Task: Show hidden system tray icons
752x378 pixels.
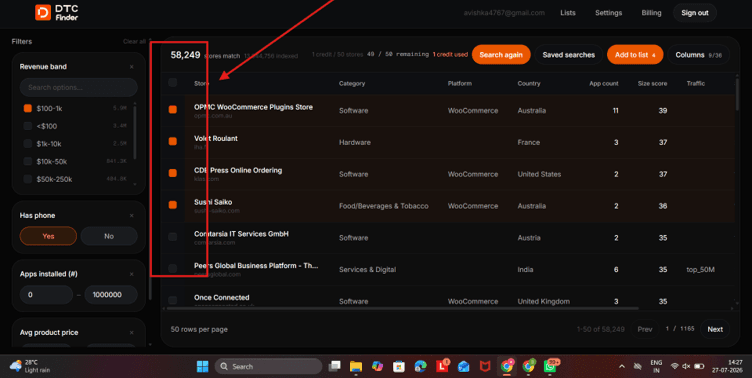Action: coord(622,366)
